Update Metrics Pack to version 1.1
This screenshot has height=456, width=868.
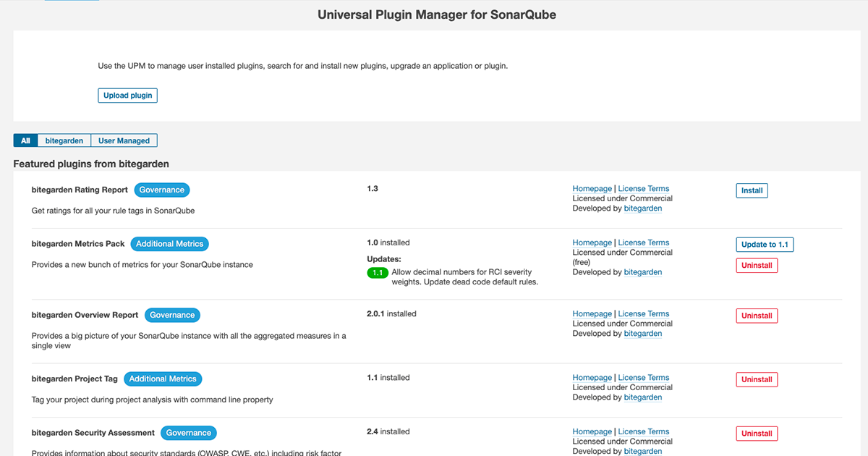pyautogui.click(x=765, y=245)
